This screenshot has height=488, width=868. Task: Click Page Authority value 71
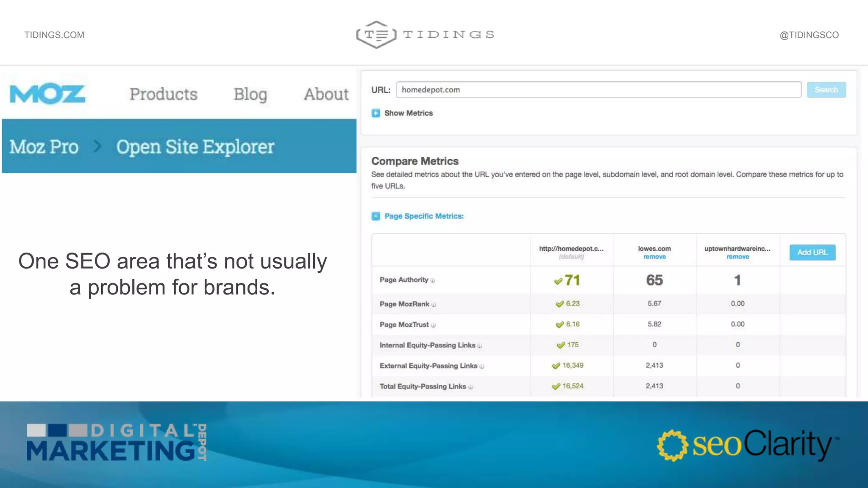(x=572, y=280)
